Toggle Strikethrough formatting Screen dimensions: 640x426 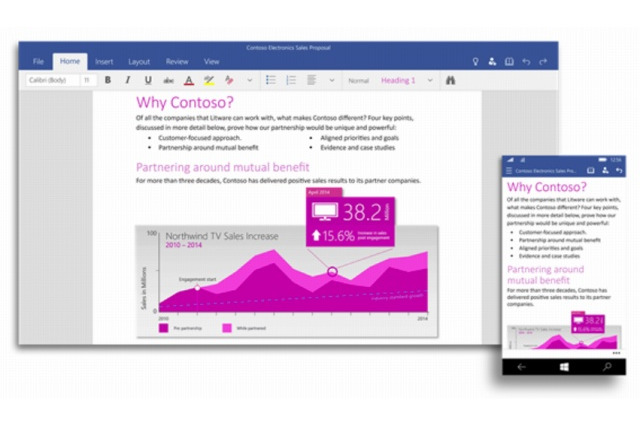tap(169, 80)
